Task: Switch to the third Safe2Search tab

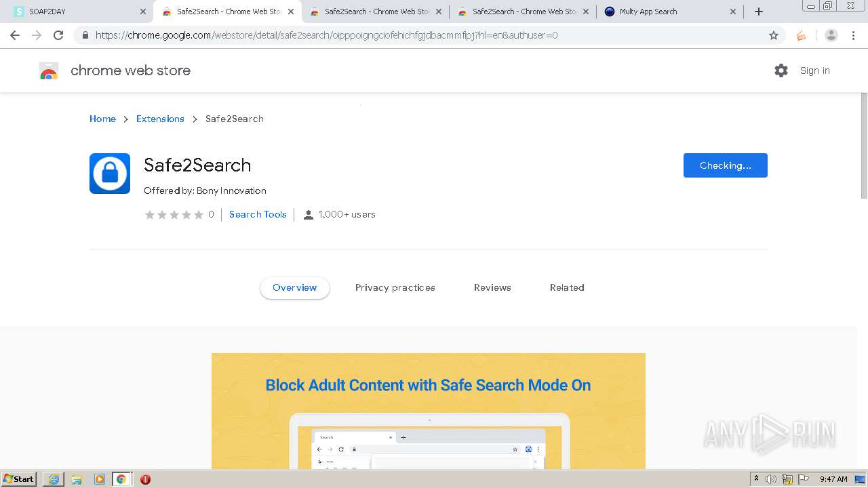Action: pos(522,12)
